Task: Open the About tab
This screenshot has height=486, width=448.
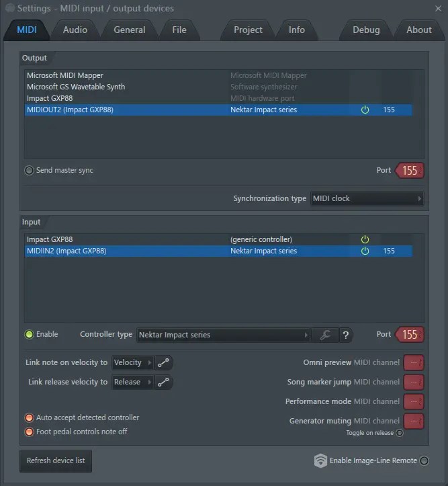Action: [x=419, y=30]
